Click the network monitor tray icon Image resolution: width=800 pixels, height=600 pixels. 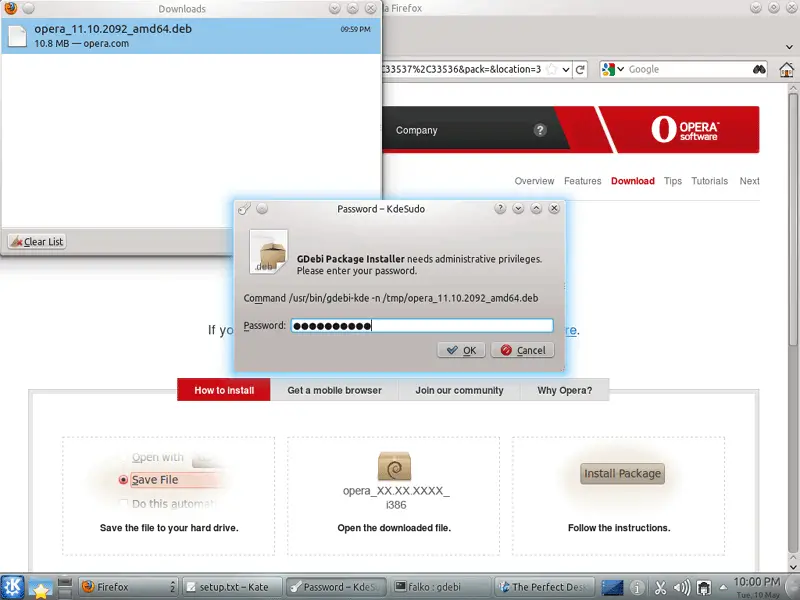point(612,588)
